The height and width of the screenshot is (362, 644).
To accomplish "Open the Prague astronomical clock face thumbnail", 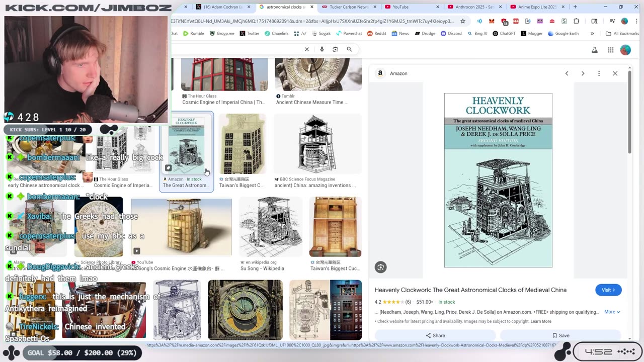I will tap(245, 310).
